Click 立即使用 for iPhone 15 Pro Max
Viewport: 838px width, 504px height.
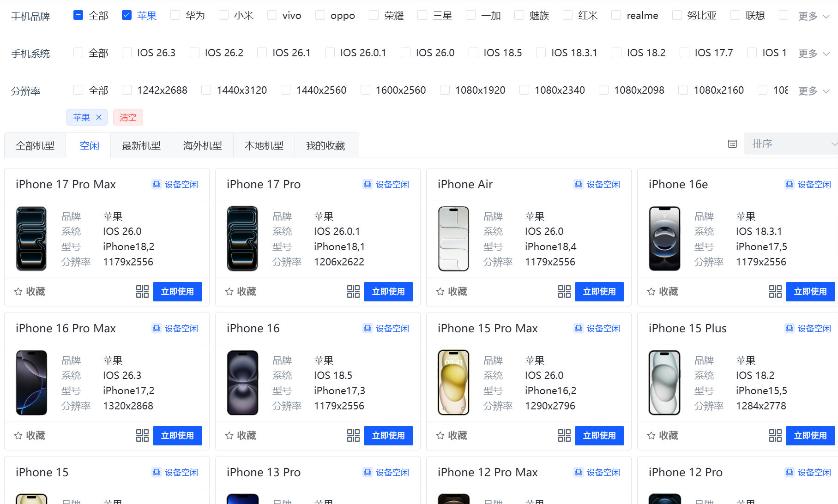599,436
